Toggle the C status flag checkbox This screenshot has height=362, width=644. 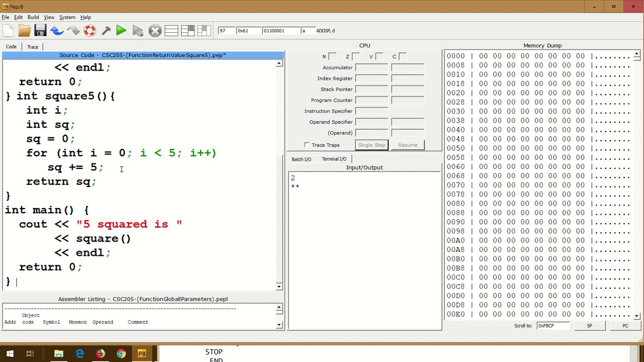(x=403, y=57)
